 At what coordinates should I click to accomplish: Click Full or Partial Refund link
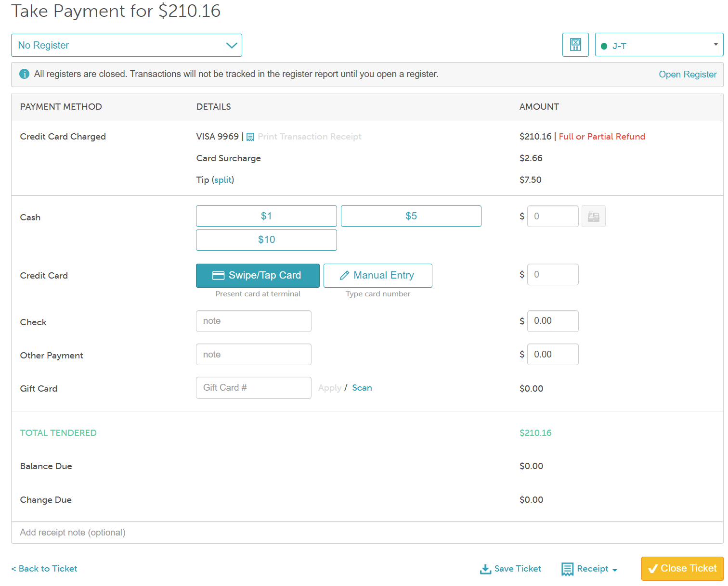[x=602, y=137]
